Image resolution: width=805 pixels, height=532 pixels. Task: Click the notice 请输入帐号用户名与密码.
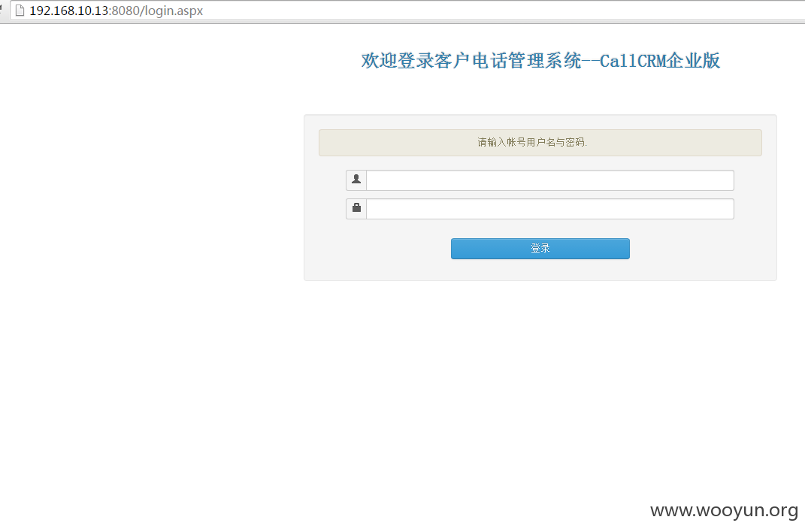tap(532, 142)
